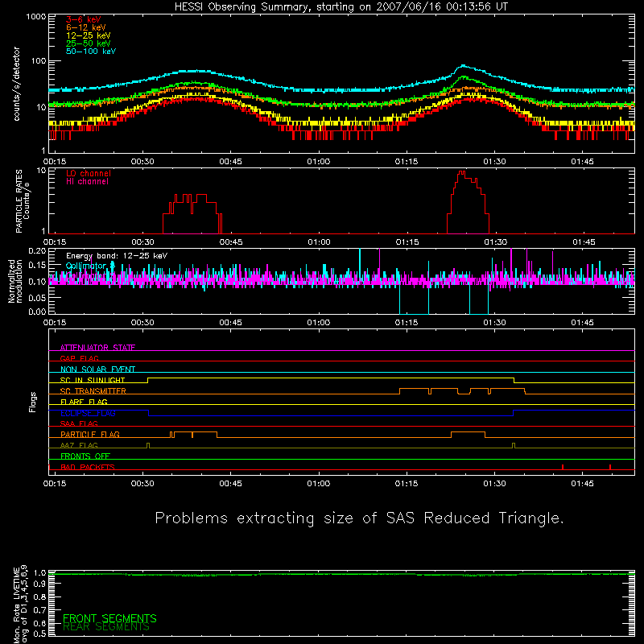Screen dimensions: 644x644
Task: Select the LO channel legend label
Action: (x=89, y=173)
